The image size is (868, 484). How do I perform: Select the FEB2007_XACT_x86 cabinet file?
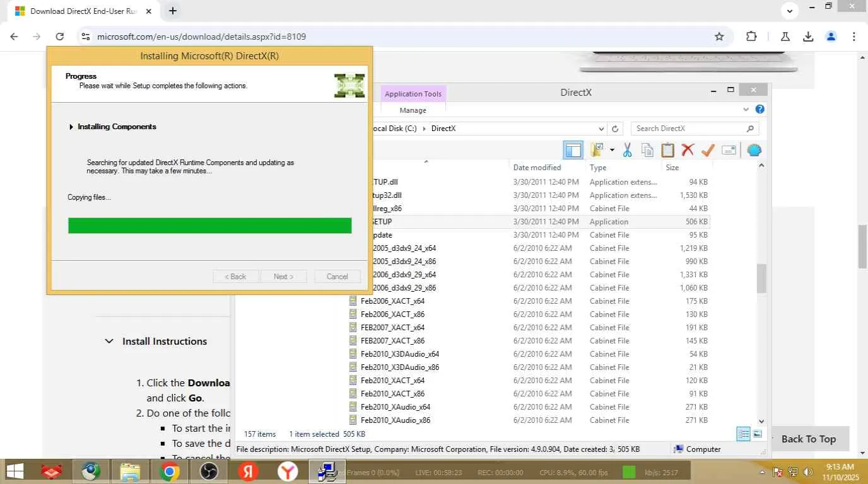tap(392, 341)
